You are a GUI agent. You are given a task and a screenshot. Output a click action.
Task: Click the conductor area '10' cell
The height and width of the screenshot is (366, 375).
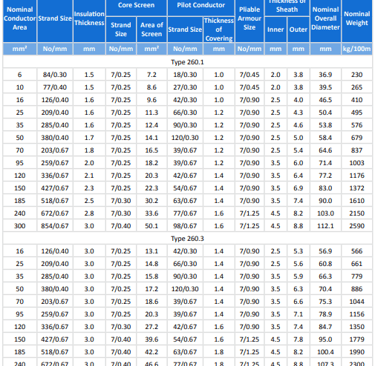coord(20,88)
